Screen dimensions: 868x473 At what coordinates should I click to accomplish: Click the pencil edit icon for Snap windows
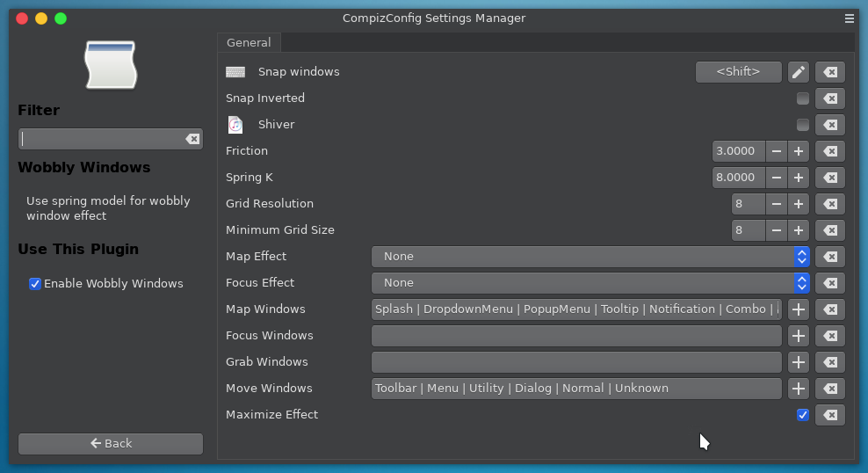click(798, 72)
